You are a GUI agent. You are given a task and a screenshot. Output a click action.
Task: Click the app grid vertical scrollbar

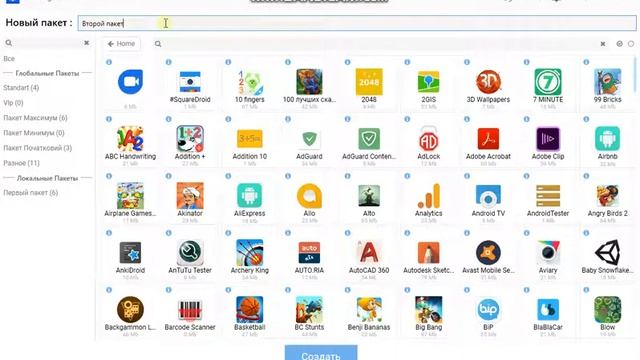click(636, 76)
